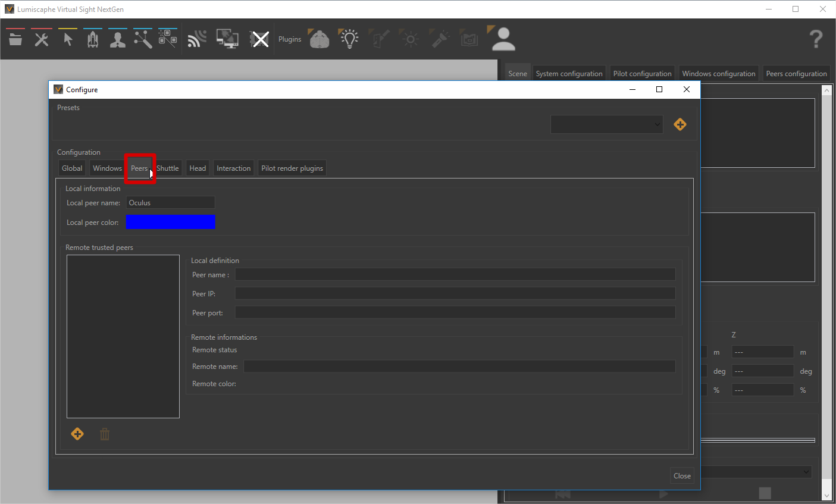
Task: Click the wireless signal broadcast icon
Action: pos(196,39)
